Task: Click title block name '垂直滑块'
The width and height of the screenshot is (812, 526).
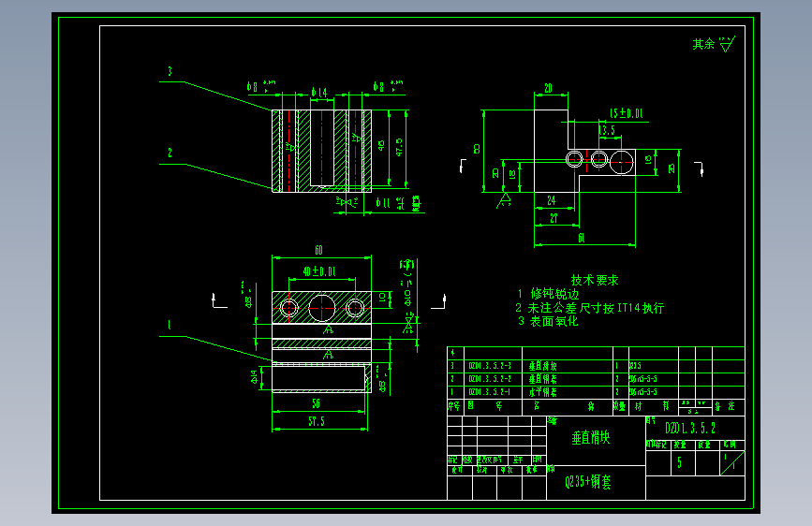Action: click(590, 438)
